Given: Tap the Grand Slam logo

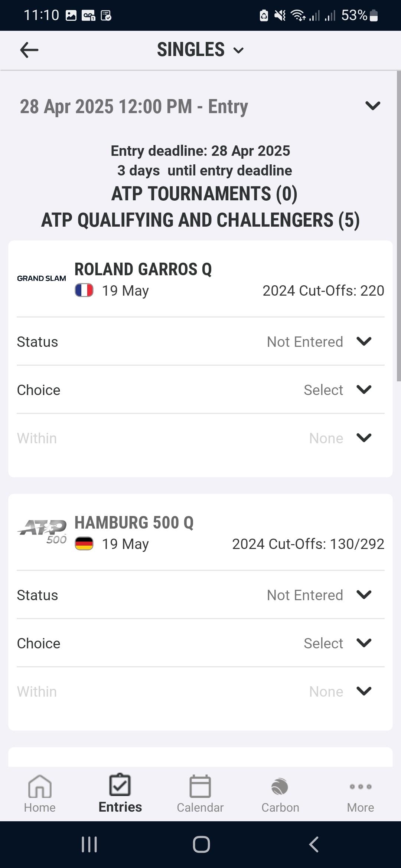Looking at the screenshot, I should [42, 279].
